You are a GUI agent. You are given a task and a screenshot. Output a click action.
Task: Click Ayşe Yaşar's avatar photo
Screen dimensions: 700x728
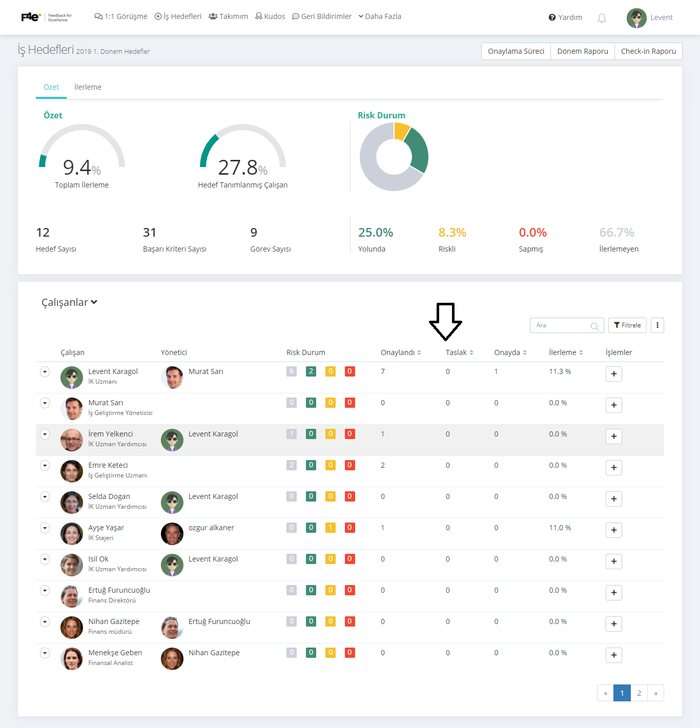coord(72,534)
